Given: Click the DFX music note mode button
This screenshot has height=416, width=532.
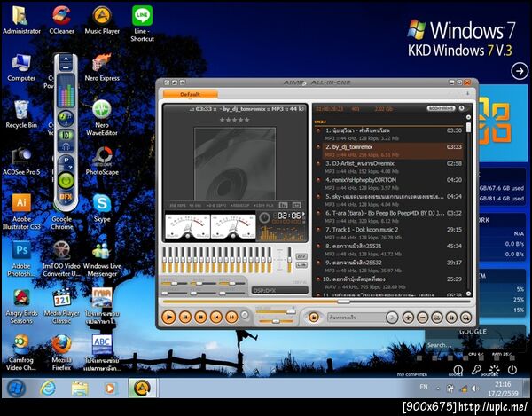Looking at the screenshot, I should coord(66,117).
